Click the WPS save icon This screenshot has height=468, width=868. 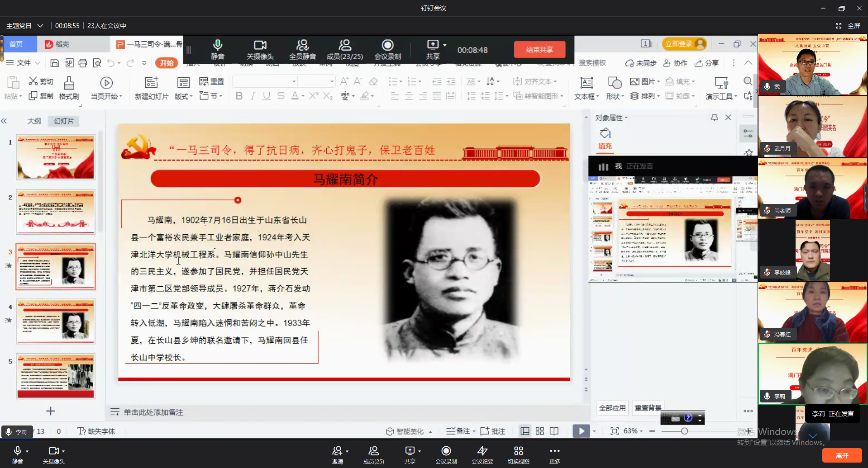[x=55, y=63]
